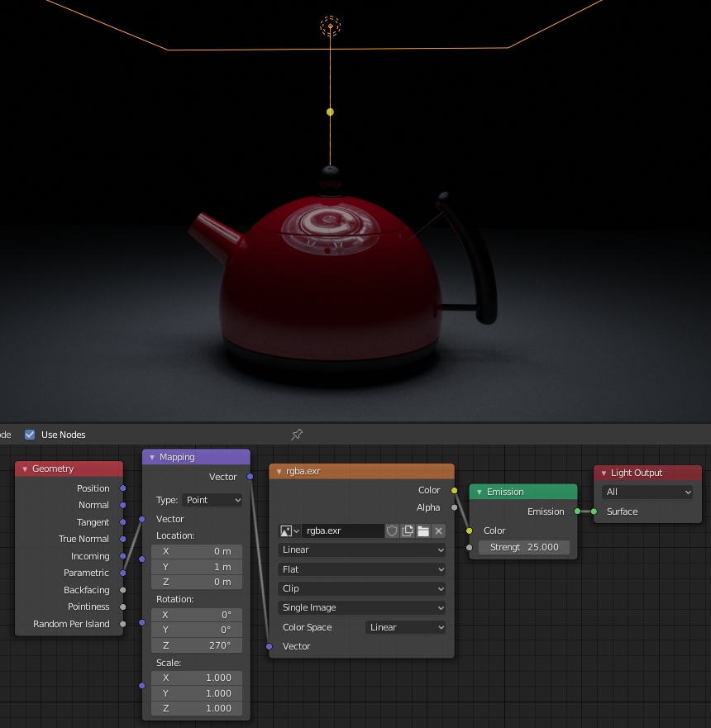
Task: Click the Mapping Vector output socket
Action: click(x=251, y=477)
